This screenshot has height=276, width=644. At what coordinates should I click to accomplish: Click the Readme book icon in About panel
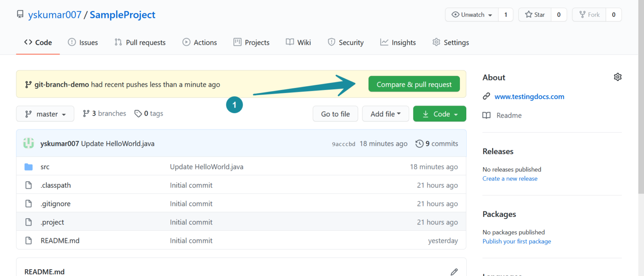[x=486, y=115]
